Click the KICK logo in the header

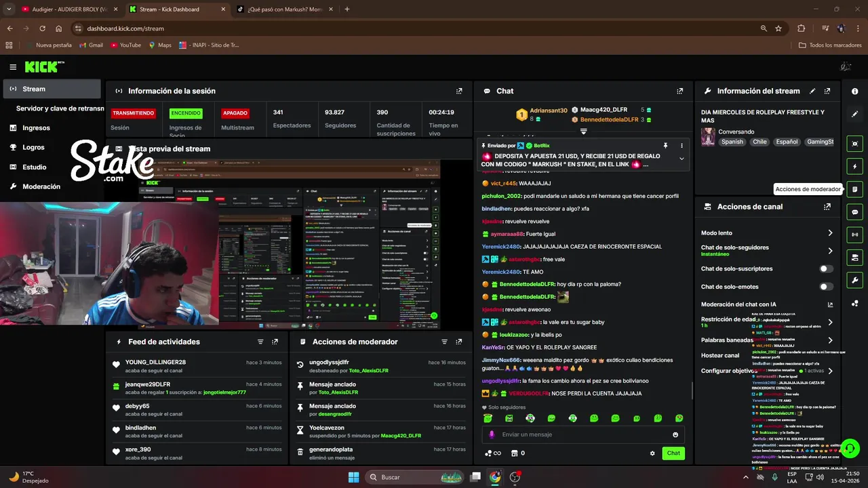(x=44, y=66)
